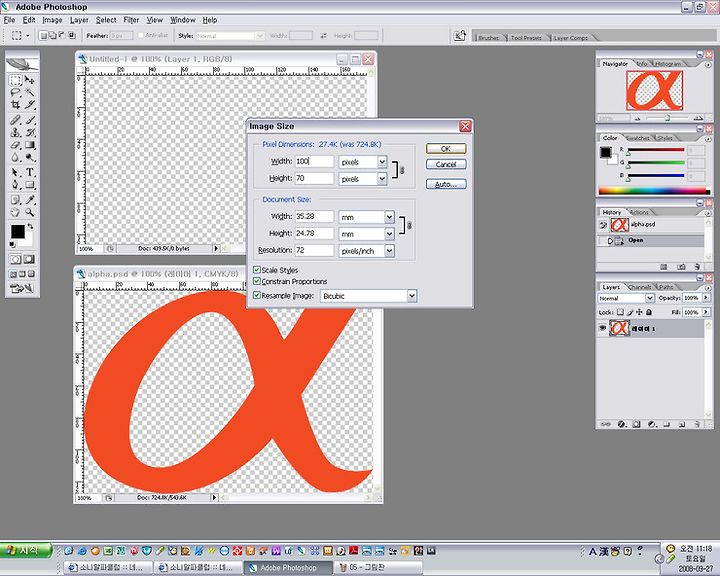Open resolution pixels/inch dropdown

(389, 251)
